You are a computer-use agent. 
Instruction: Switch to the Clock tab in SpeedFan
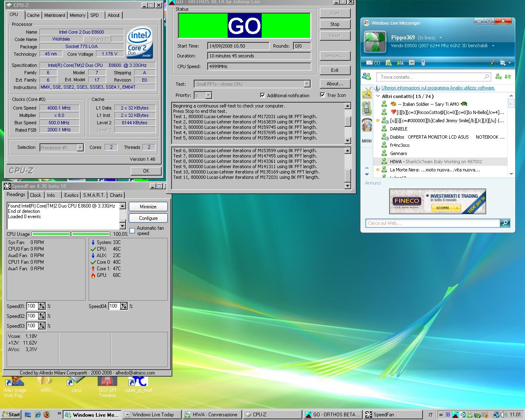[x=36, y=195]
